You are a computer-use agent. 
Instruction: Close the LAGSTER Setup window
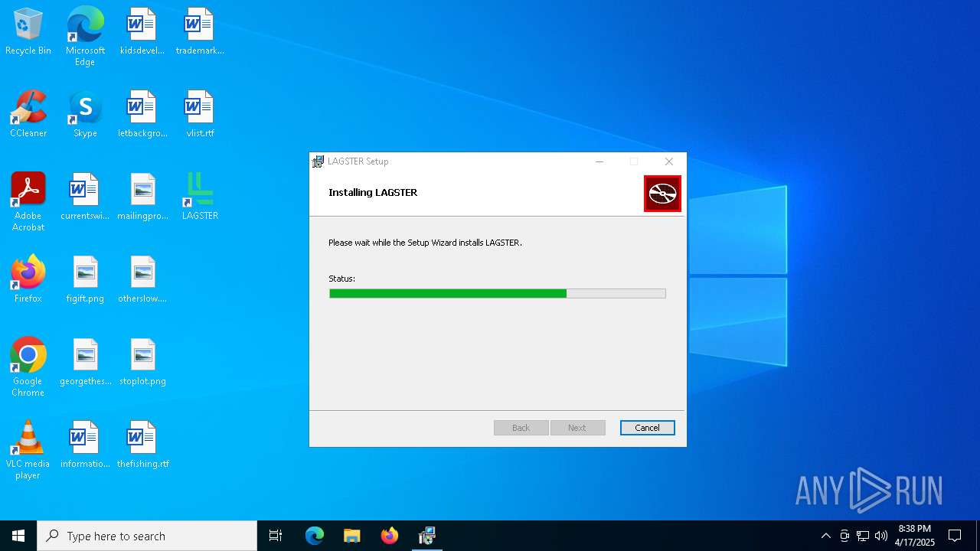(x=668, y=161)
